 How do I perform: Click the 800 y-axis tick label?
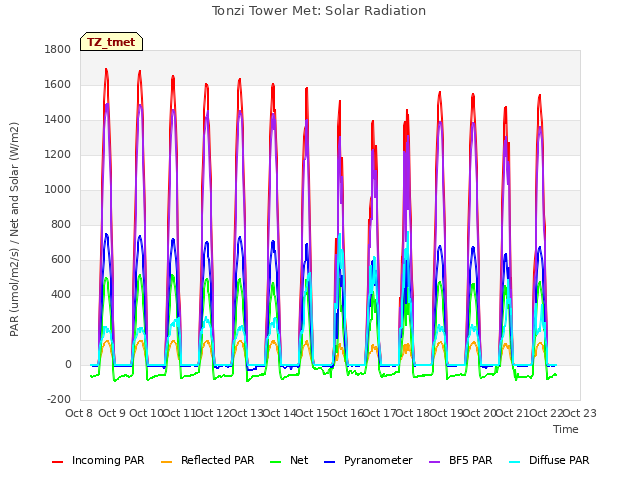(x=61, y=225)
